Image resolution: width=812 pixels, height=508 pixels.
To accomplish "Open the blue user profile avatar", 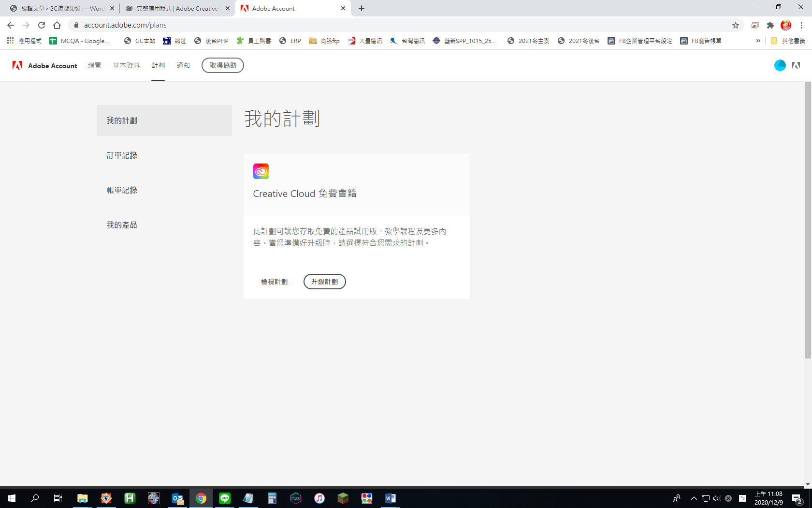I will coord(780,65).
